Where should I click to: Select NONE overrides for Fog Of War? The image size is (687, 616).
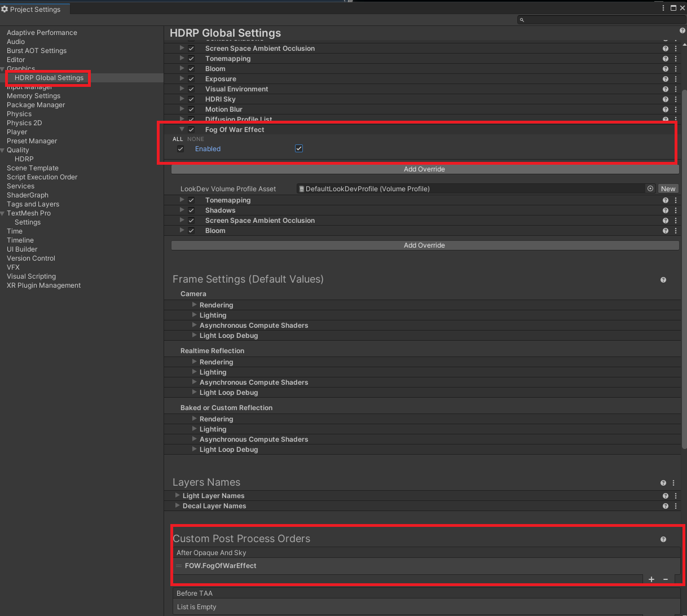coord(196,139)
